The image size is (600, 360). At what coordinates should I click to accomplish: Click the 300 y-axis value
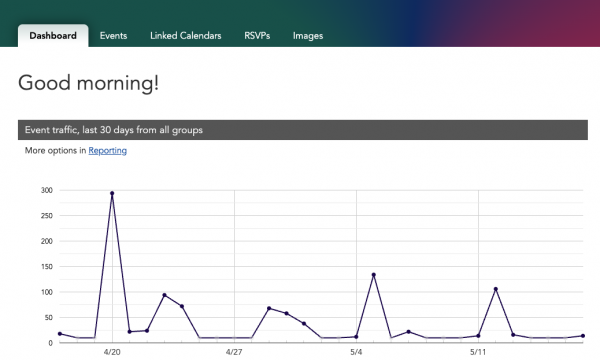pos(47,190)
